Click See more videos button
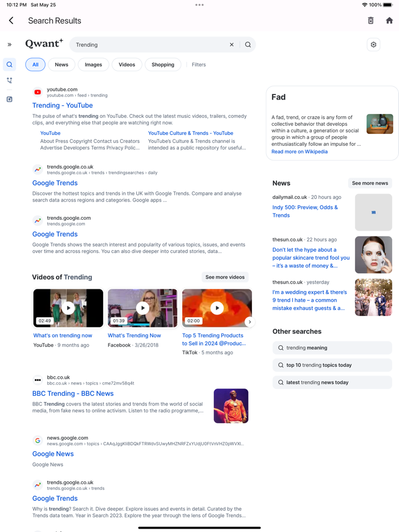This screenshot has width=399, height=532. click(225, 277)
